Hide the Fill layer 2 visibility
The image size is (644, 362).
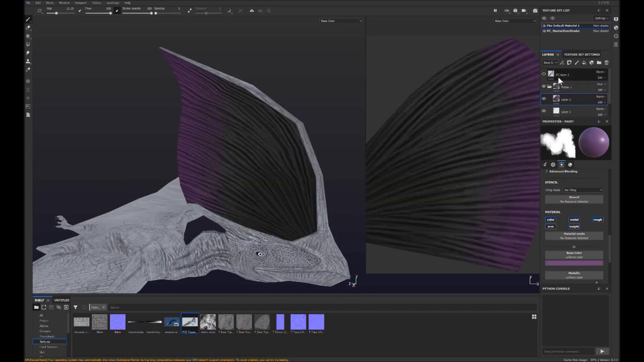544,74
